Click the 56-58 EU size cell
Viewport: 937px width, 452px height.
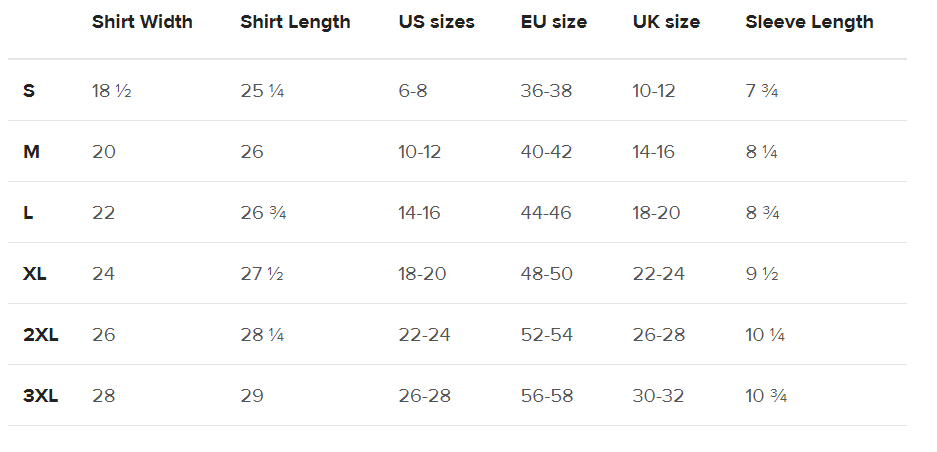(x=546, y=396)
